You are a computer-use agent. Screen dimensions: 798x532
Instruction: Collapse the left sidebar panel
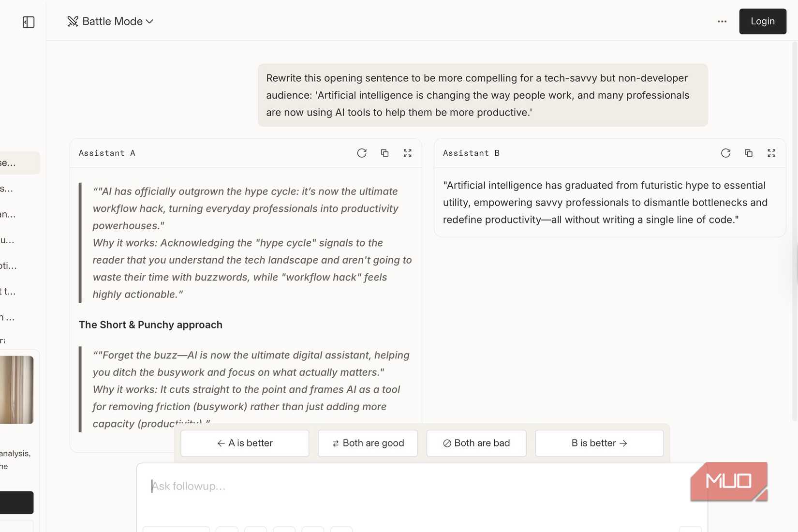click(x=29, y=22)
